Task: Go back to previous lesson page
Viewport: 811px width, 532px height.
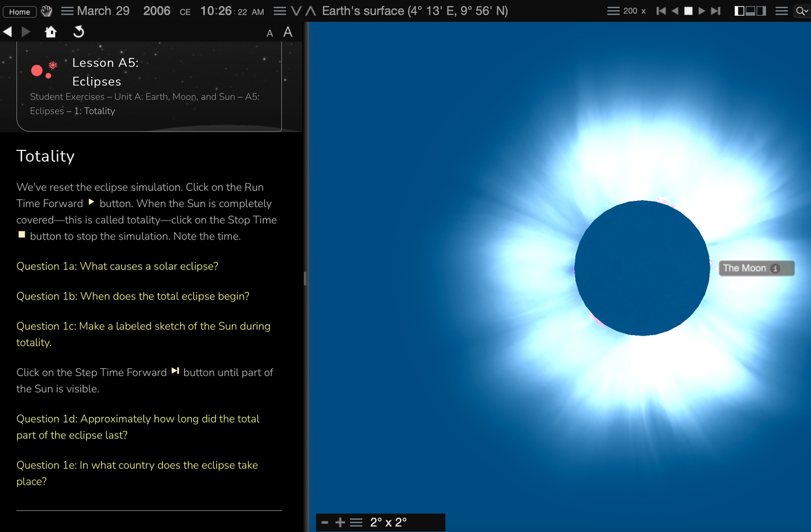Action: [x=8, y=32]
